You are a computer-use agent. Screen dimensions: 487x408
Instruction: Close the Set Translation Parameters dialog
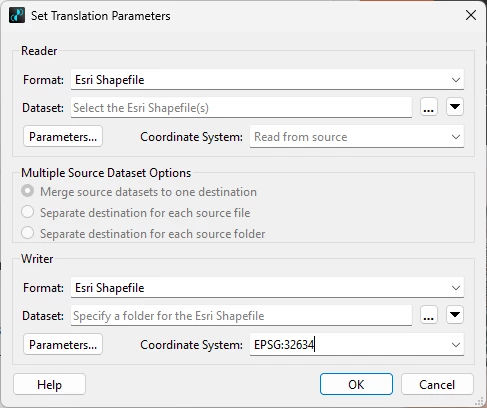coord(471,15)
